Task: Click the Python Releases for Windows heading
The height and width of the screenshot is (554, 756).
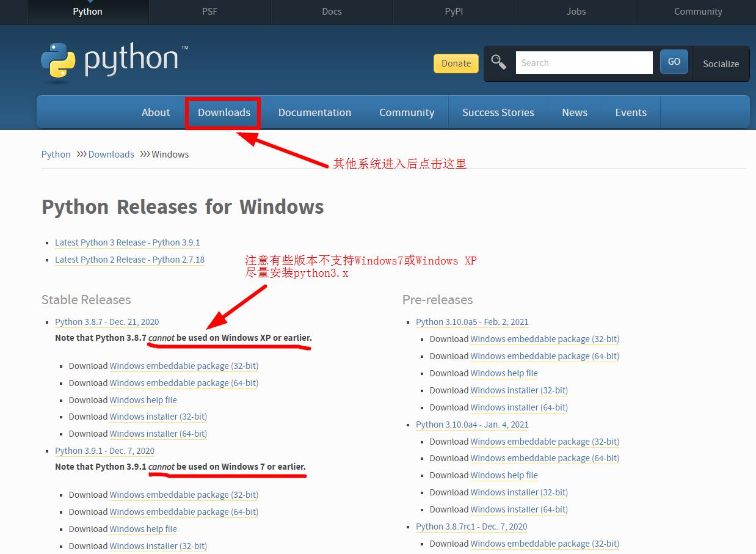Action: coord(183,207)
